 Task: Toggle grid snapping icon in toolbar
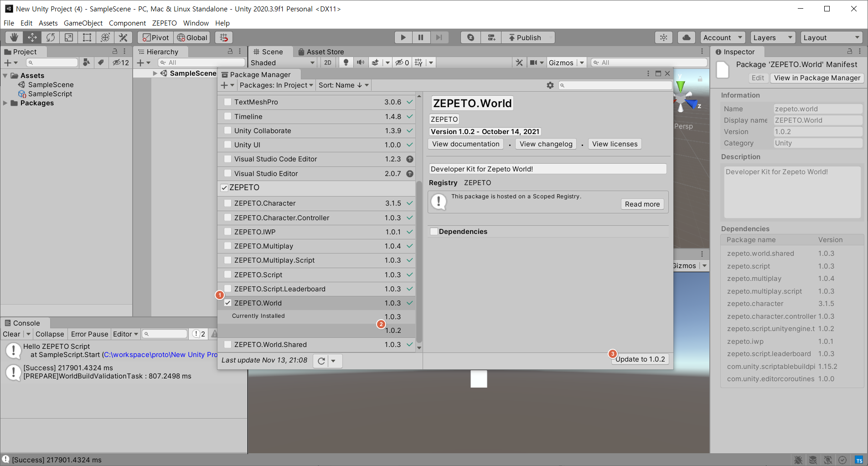click(223, 37)
